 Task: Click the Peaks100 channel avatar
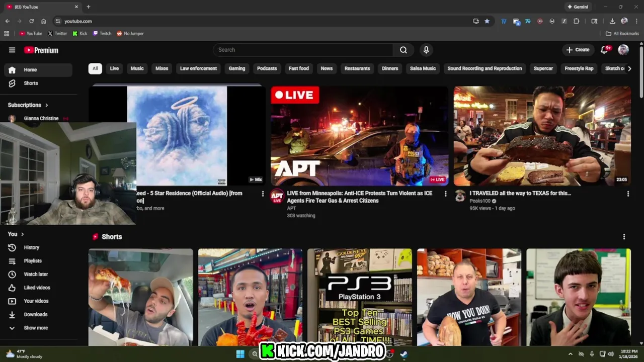(460, 196)
